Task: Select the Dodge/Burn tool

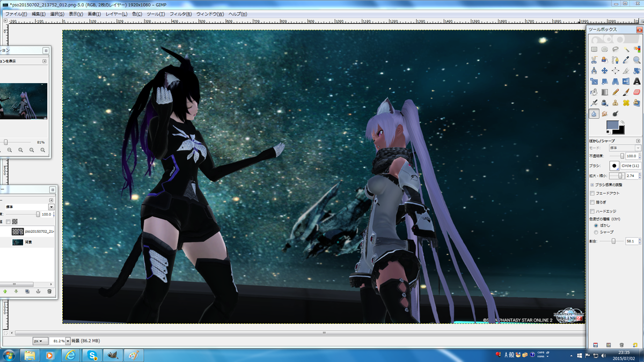Action: [x=616, y=114]
